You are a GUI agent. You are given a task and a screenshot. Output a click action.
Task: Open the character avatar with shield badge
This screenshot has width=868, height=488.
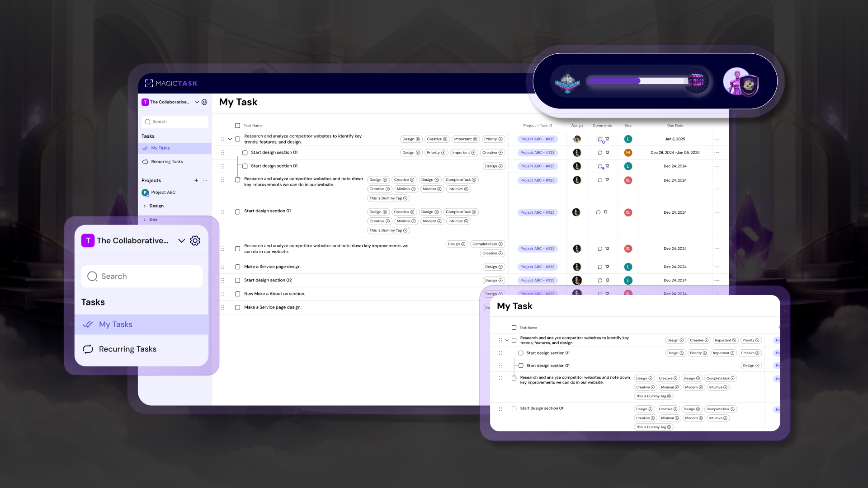[x=741, y=82]
